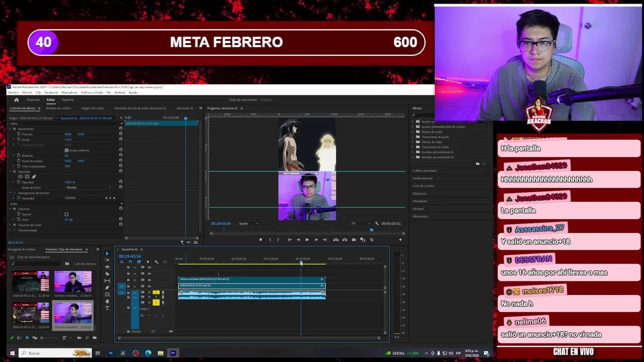Click Step Back one frame button
This screenshot has height=362, width=644.
(298, 240)
